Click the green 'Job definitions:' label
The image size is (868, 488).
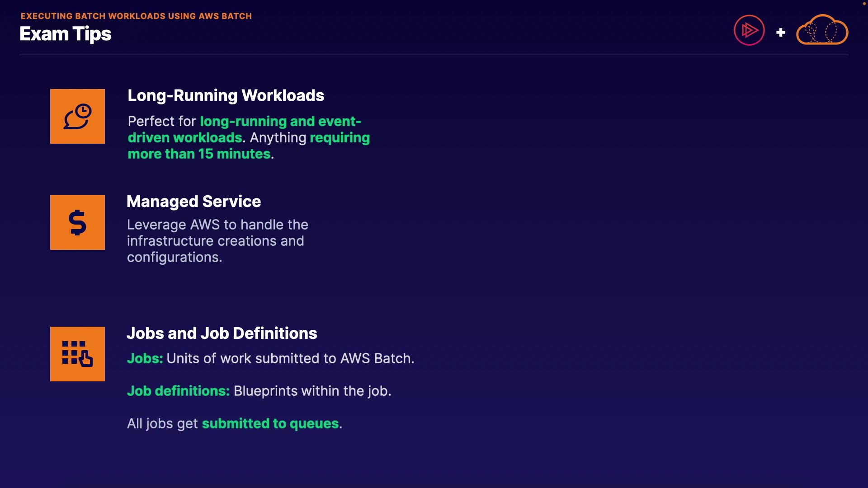(x=178, y=391)
